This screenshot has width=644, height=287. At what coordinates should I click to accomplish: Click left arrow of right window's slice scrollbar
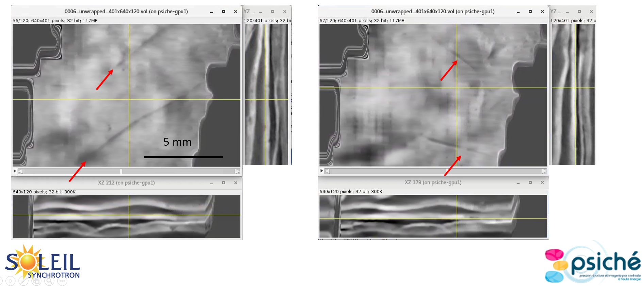tap(327, 171)
